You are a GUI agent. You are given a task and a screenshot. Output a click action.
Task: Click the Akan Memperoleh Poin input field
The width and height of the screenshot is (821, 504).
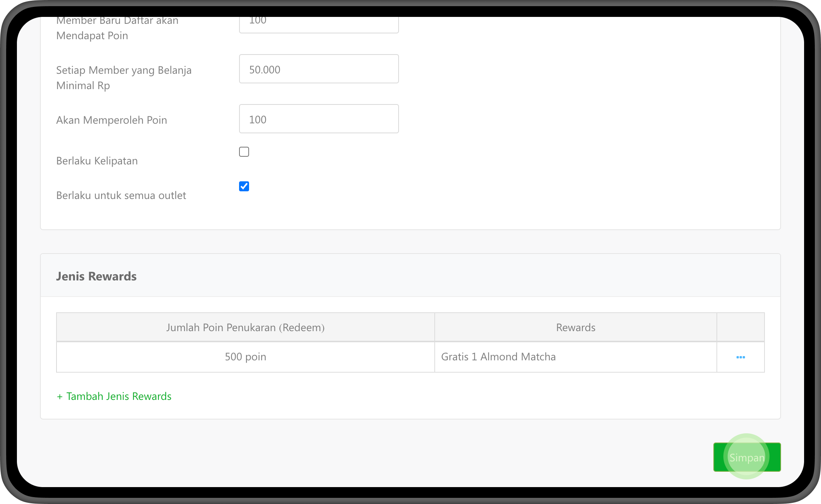point(319,119)
